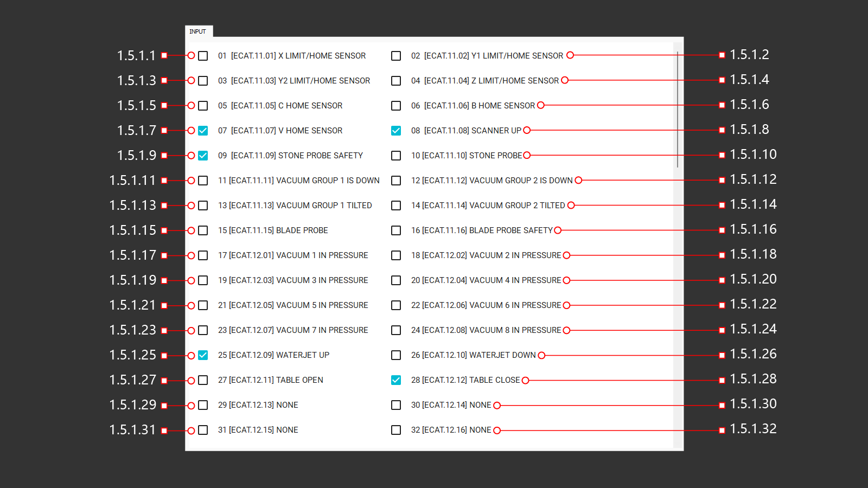868x488 pixels.
Task: Check the BLADE PROBE checkbox
Action: tap(203, 230)
